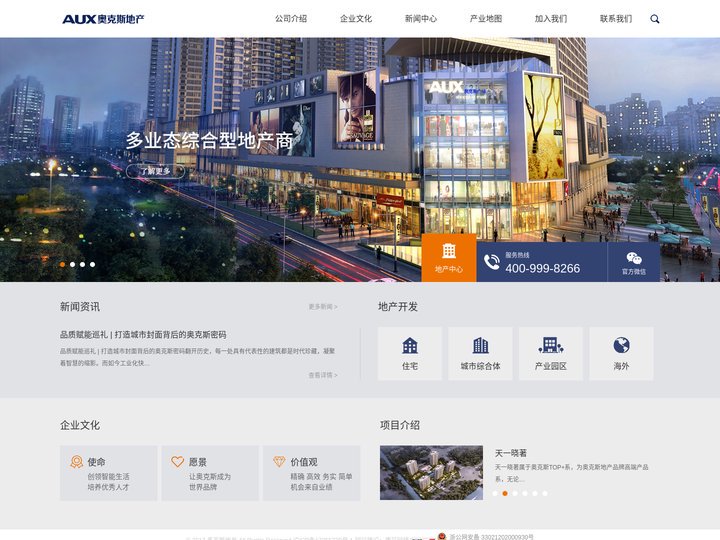The image size is (720, 540).
Task: Switch to the third banner slide dot
Action: click(x=83, y=264)
